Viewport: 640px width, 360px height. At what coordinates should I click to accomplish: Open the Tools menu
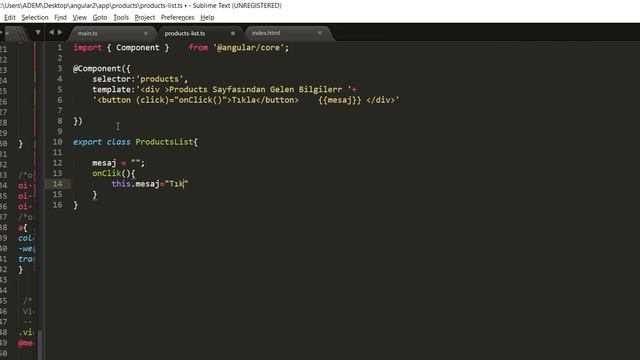coord(121,18)
